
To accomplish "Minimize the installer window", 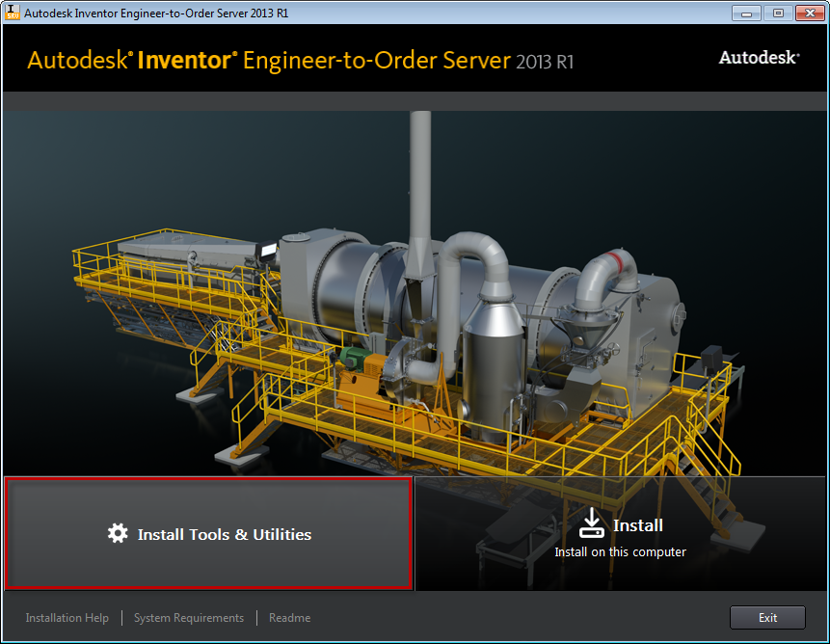I will tap(746, 13).
